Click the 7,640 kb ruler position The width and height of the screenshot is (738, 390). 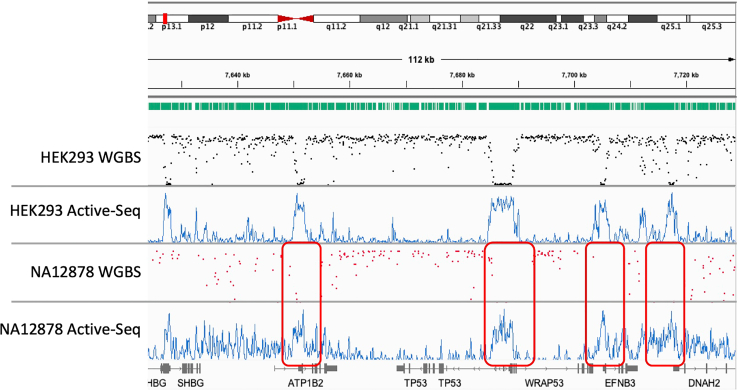(x=237, y=75)
